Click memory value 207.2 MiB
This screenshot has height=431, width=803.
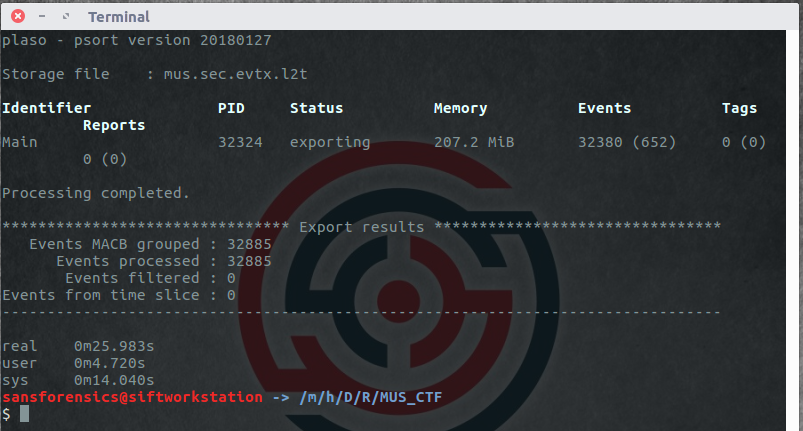tap(474, 142)
